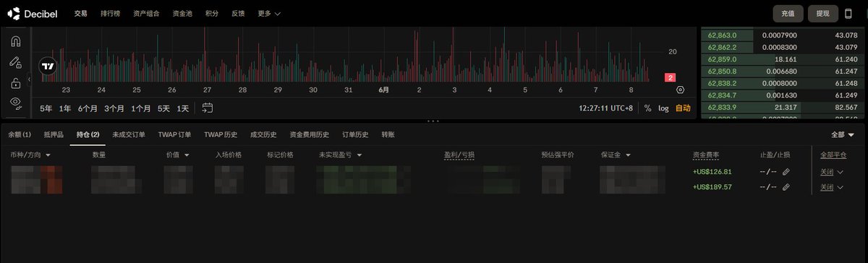This screenshot has height=263, width=868.
Task: Switch to the 抵押品 tab
Action: coord(54,134)
